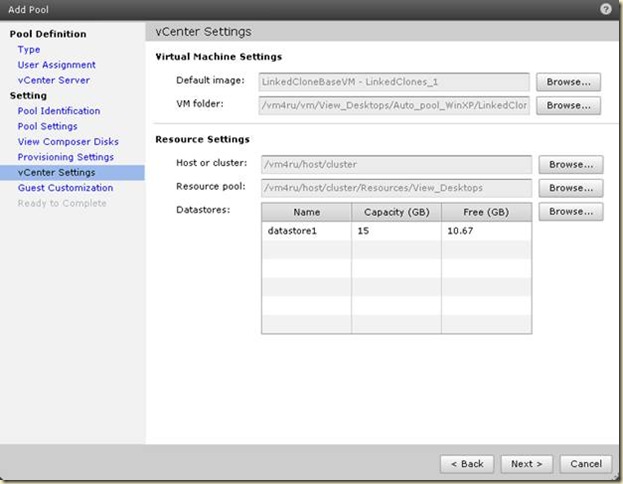Browse for Host or cluster
The width and height of the screenshot is (623, 484).
(x=570, y=164)
